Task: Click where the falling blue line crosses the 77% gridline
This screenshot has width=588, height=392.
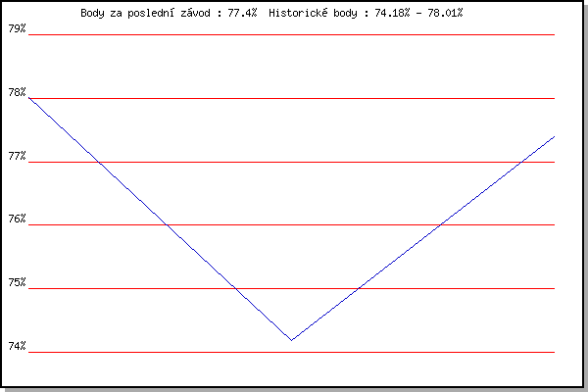Action: (99, 162)
